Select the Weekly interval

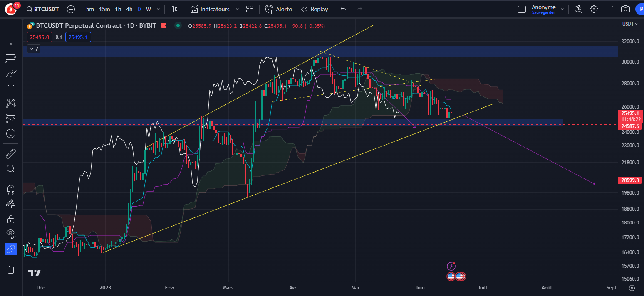[148, 9]
